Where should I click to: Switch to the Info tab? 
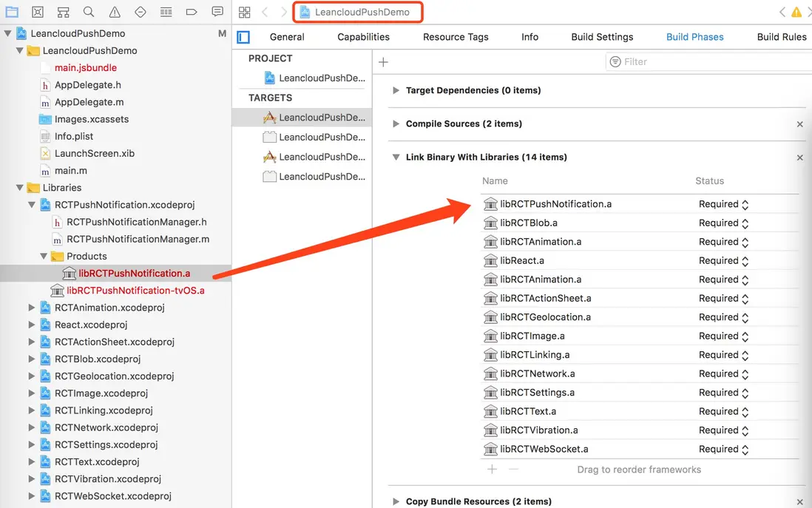tap(530, 37)
